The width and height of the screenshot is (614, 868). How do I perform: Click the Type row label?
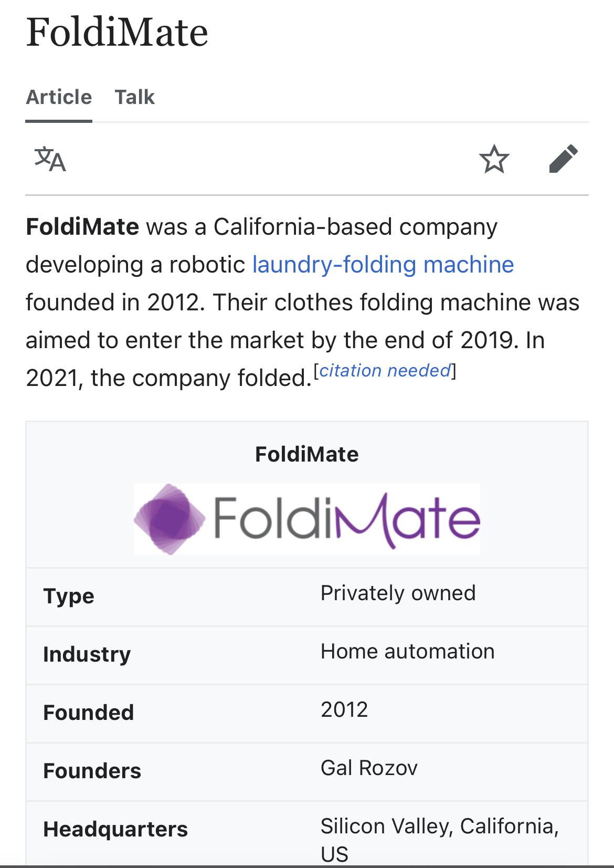[69, 597]
